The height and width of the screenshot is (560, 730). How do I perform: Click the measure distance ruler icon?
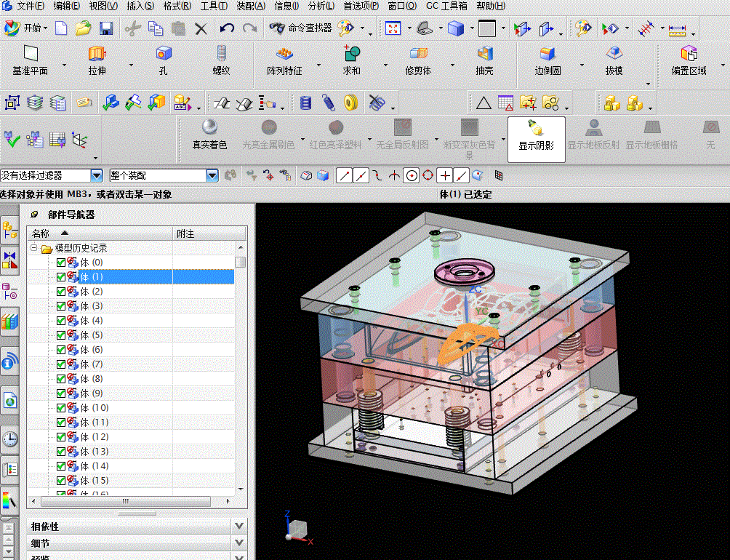coord(678,29)
